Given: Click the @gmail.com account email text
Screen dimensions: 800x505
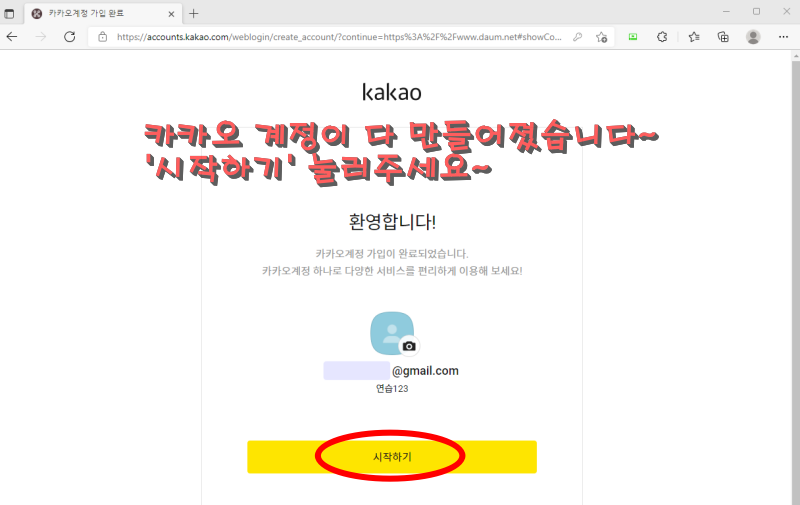Looking at the screenshot, I should 425,371.
